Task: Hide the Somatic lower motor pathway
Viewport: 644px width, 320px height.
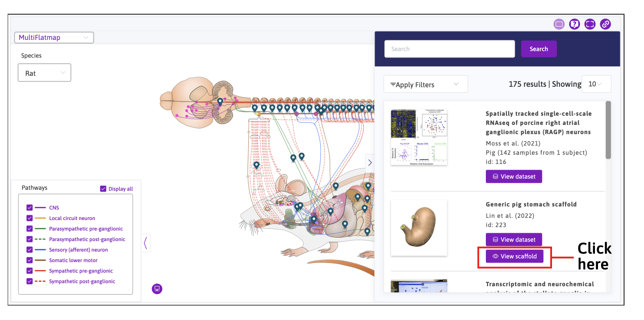Action: coord(29,260)
